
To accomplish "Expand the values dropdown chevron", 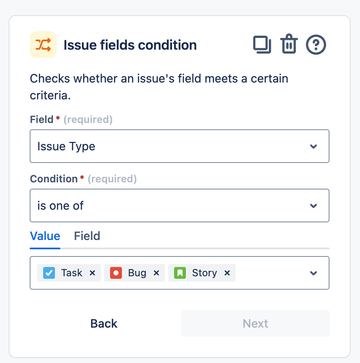I will (x=313, y=273).
